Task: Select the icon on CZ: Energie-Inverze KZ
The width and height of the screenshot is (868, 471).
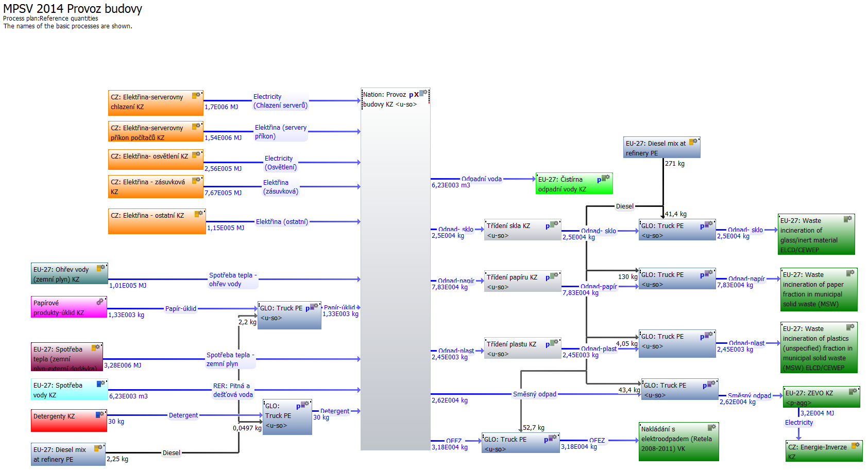Action: click(856, 445)
